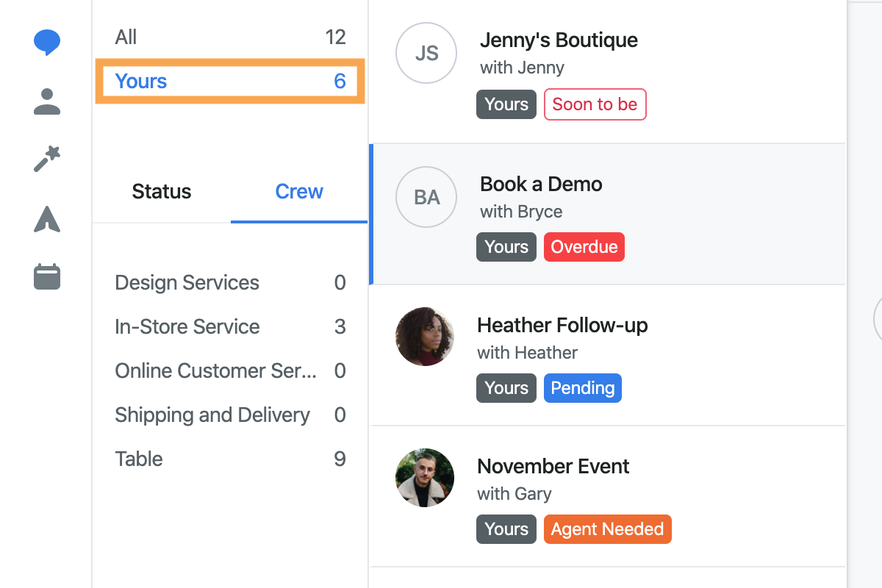Click the BA initials avatar
This screenshot has height=588, width=882.
pyautogui.click(x=426, y=197)
